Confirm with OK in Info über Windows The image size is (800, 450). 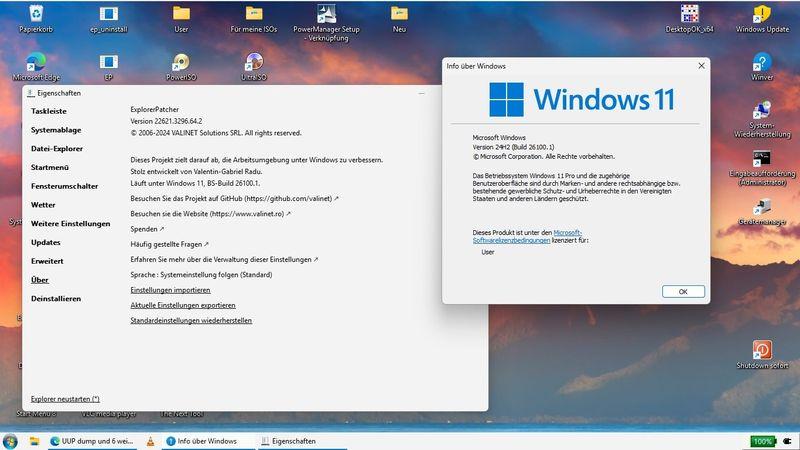click(x=683, y=292)
